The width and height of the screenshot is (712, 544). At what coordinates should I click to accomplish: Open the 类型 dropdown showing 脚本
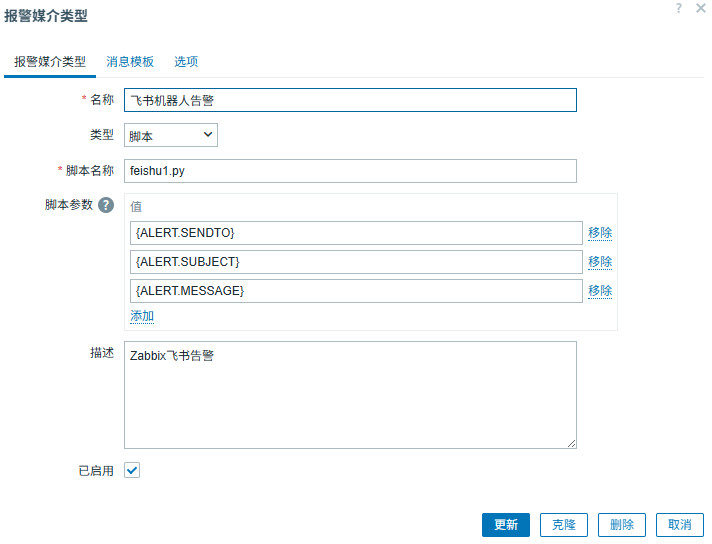pyautogui.click(x=171, y=135)
